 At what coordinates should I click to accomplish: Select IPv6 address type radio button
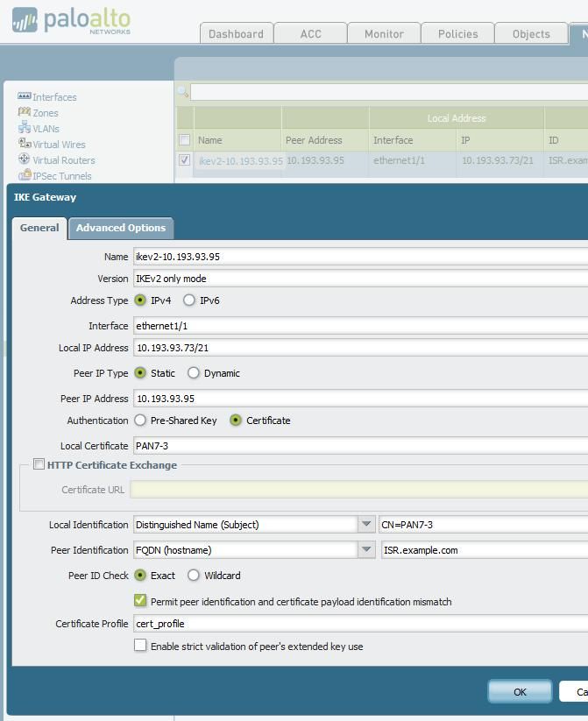pyautogui.click(x=189, y=300)
